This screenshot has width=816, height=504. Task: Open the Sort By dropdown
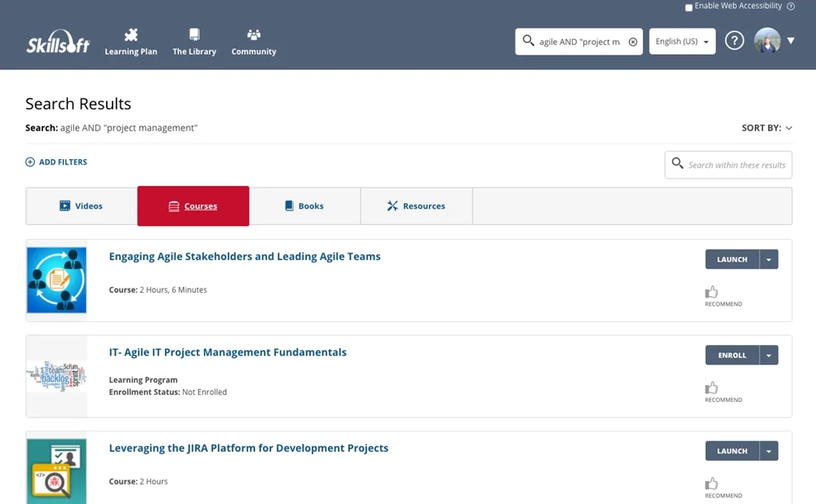point(766,128)
